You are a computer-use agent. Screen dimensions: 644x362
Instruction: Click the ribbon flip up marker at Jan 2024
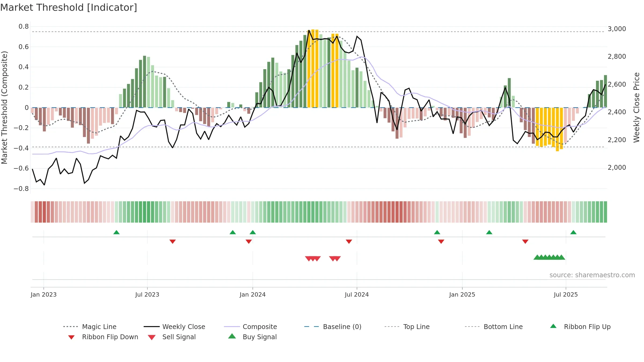point(253,232)
